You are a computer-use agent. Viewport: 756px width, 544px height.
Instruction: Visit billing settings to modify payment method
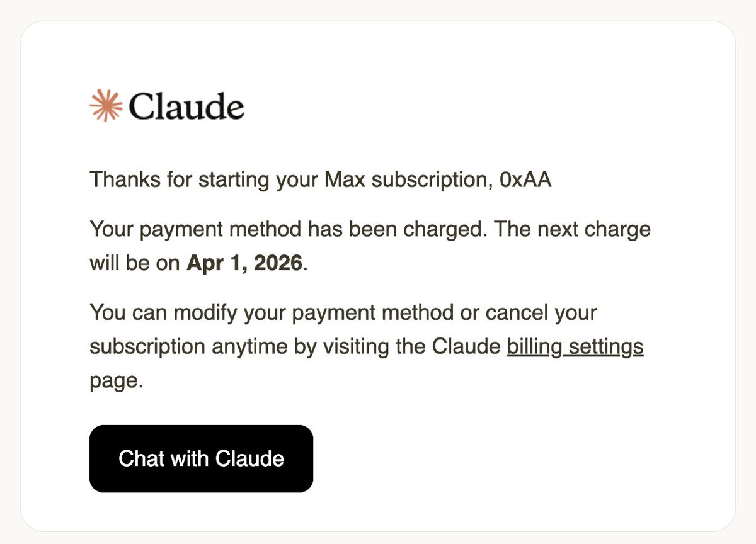[x=575, y=346]
